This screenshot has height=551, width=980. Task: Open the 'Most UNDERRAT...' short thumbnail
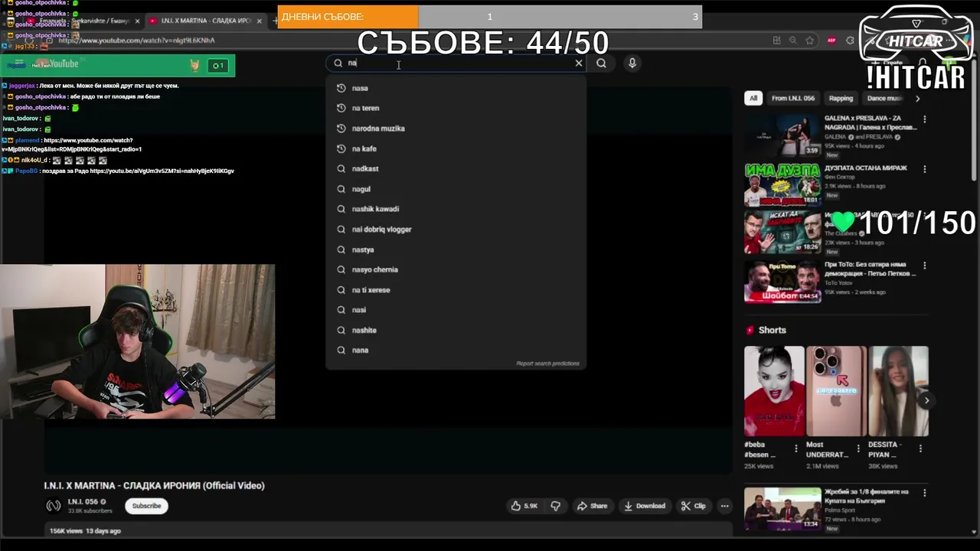click(x=836, y=391)
